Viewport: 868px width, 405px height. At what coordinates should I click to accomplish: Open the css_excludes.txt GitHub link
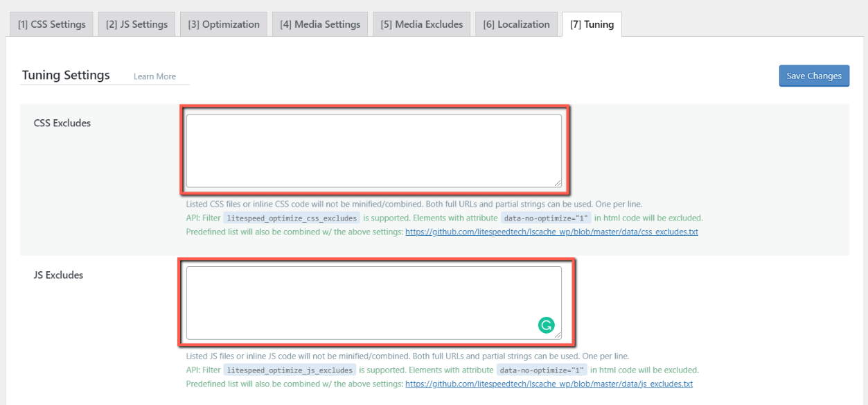pos(551,232)
